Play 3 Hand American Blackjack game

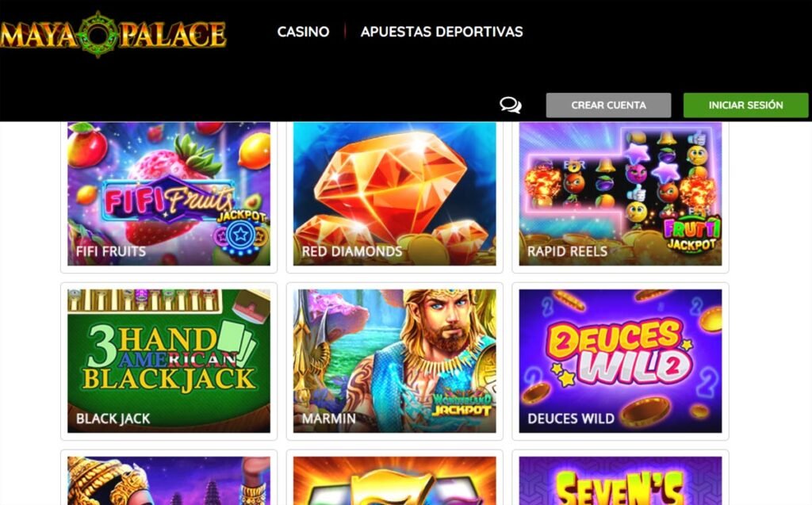coord(169,361)
